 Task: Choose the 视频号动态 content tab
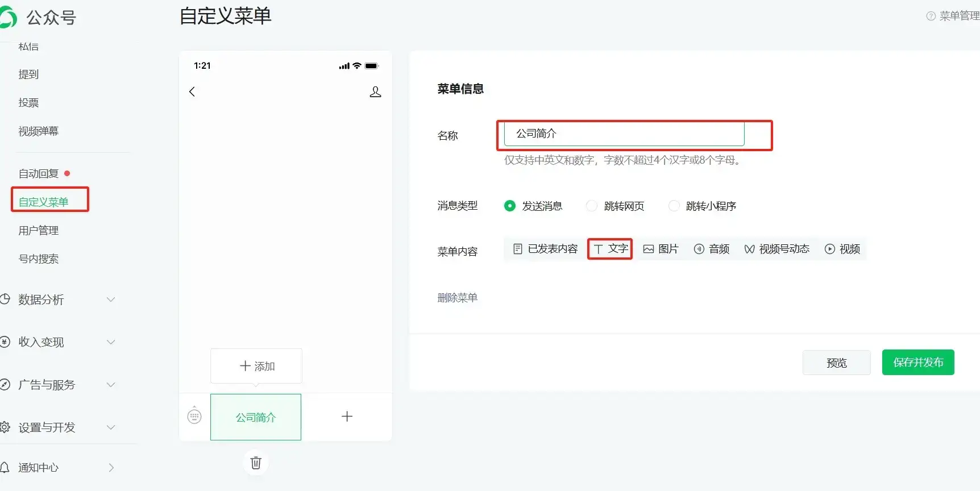click(776, 249)
